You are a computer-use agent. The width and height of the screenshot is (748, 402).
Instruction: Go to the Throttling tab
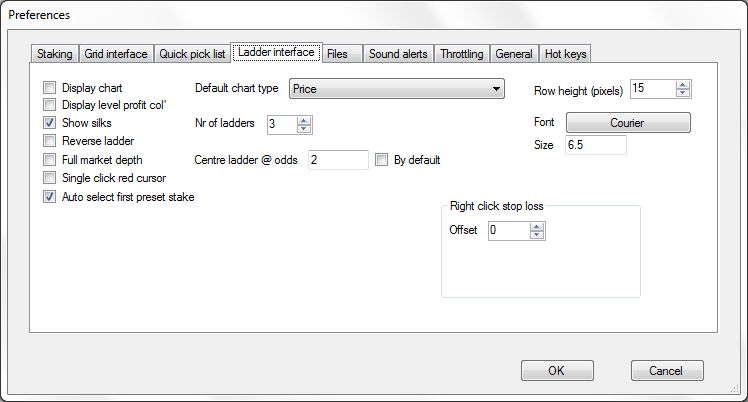[462, 54]
